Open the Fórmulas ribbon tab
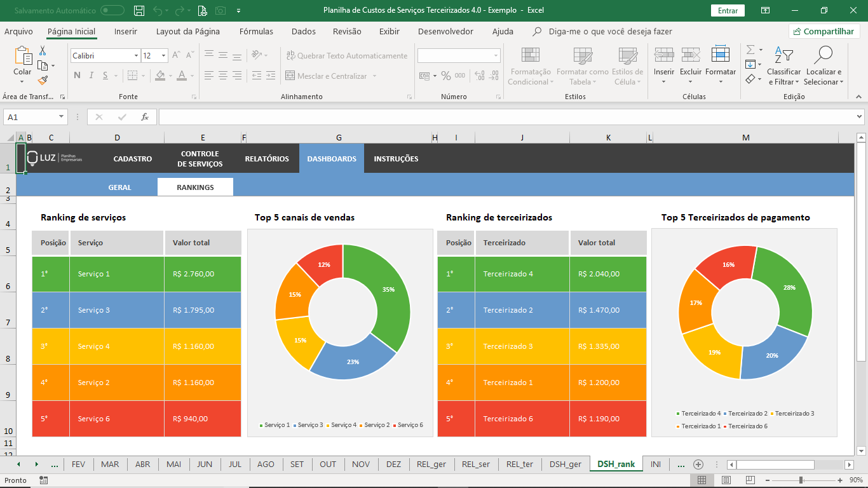 pyautogui.click(x=256, y=31)
